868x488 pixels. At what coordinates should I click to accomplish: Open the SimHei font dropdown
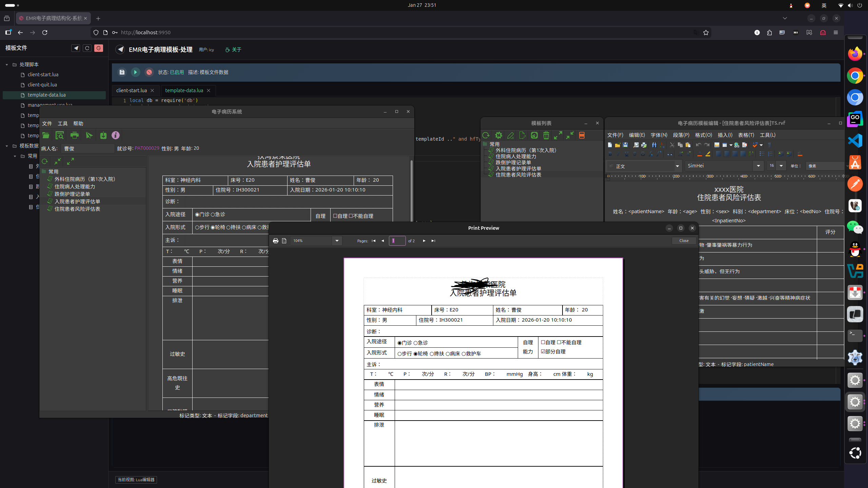click(x=758, y=166)
